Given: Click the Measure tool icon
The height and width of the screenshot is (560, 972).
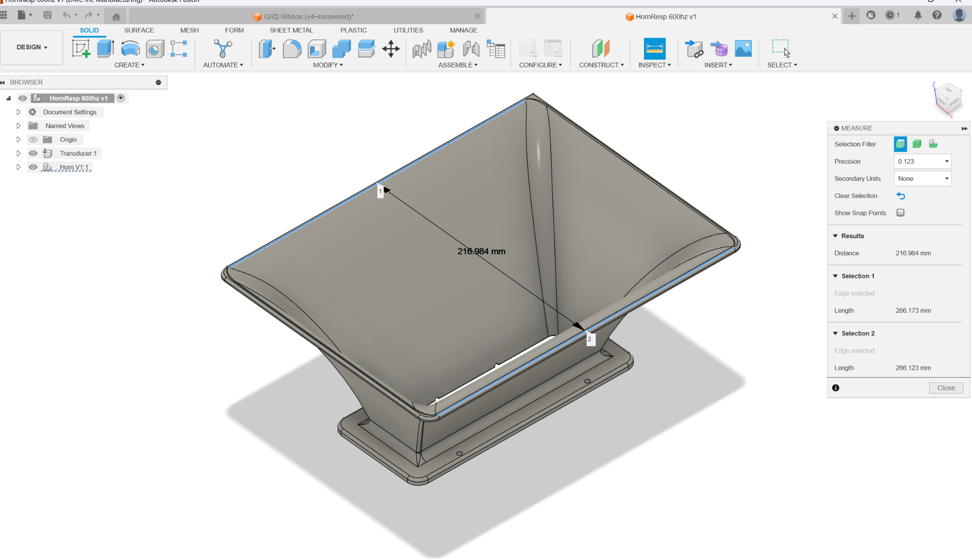Looking at the screenshot, I should 654,48.
